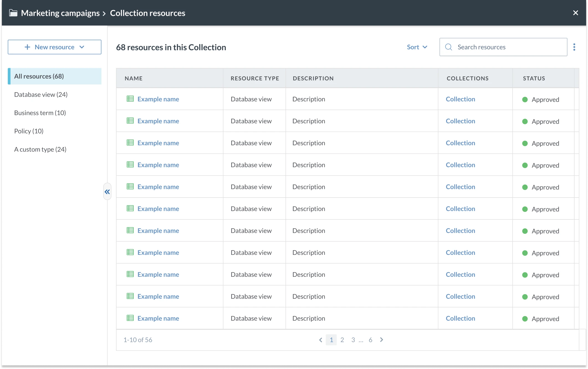The image size is (588, 369).
Task: Click the green Approved status dot on the first row
Action: pos(525,99)
